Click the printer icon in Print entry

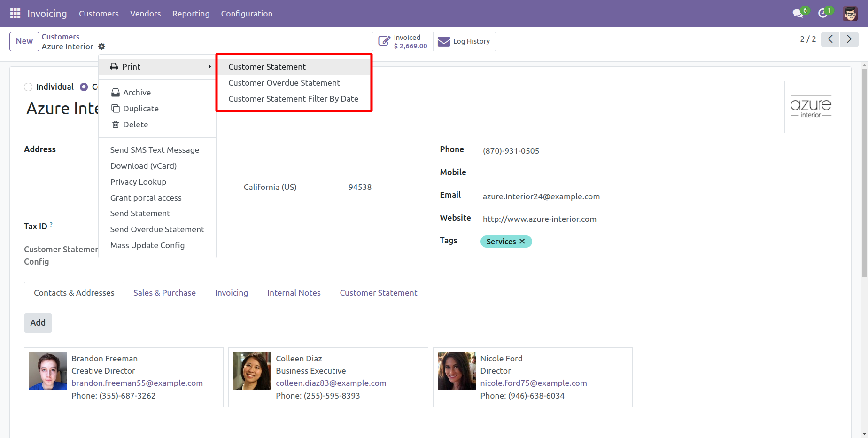point(114,67)
